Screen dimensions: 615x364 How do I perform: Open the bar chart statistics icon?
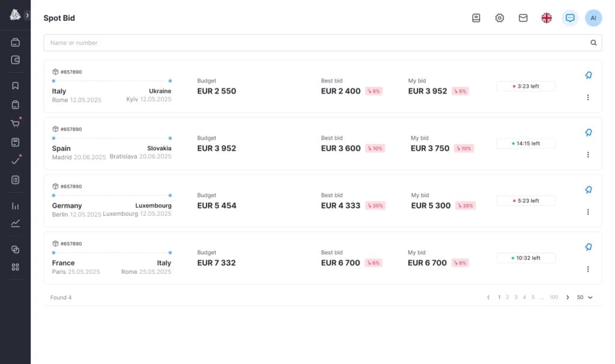point(16,206)
